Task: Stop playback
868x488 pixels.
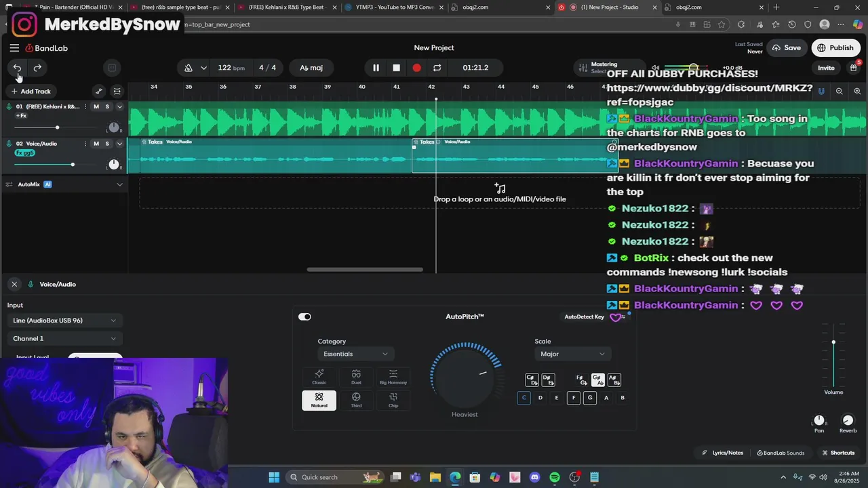Action: (x=397, y=68)
